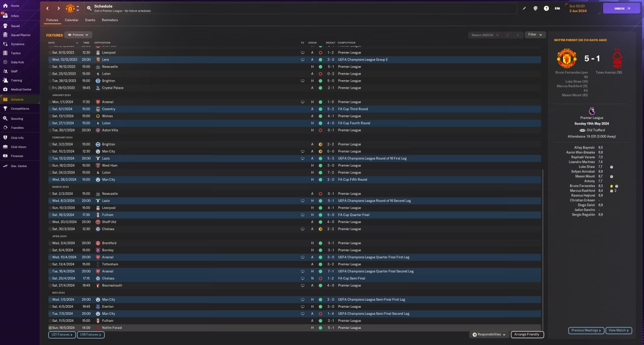Open Squad Planner in the sidebar
644x345 pixels.
[21, 35]
